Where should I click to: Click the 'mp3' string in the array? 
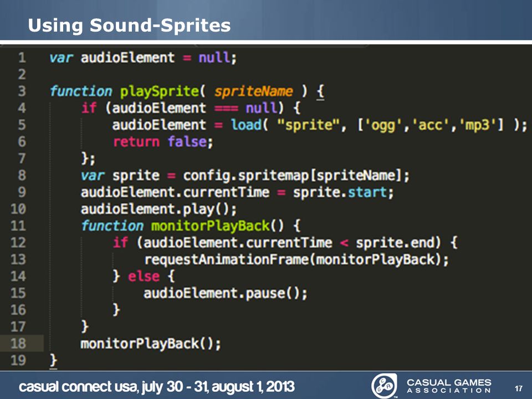point(477,125)
